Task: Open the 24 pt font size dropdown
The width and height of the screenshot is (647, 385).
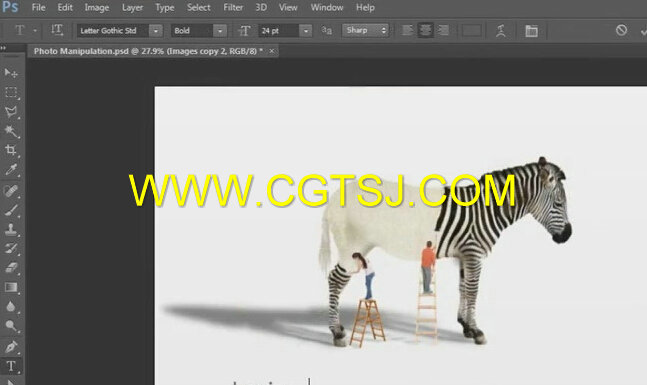Action: click(x=306, y=31)
